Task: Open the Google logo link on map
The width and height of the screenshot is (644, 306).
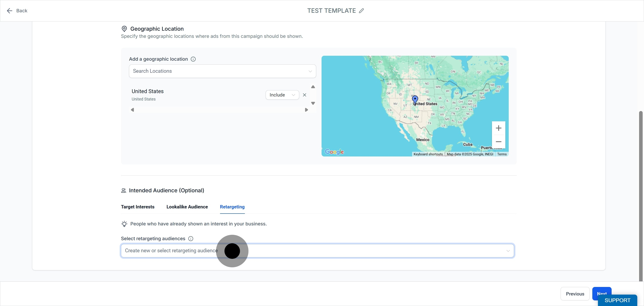Action: coord(334,152)
